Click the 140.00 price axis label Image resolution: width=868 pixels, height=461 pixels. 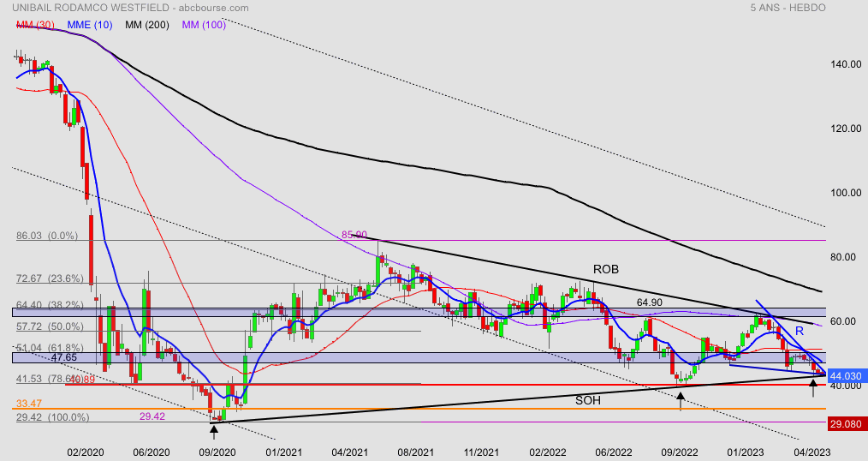(x=846, y=64)
